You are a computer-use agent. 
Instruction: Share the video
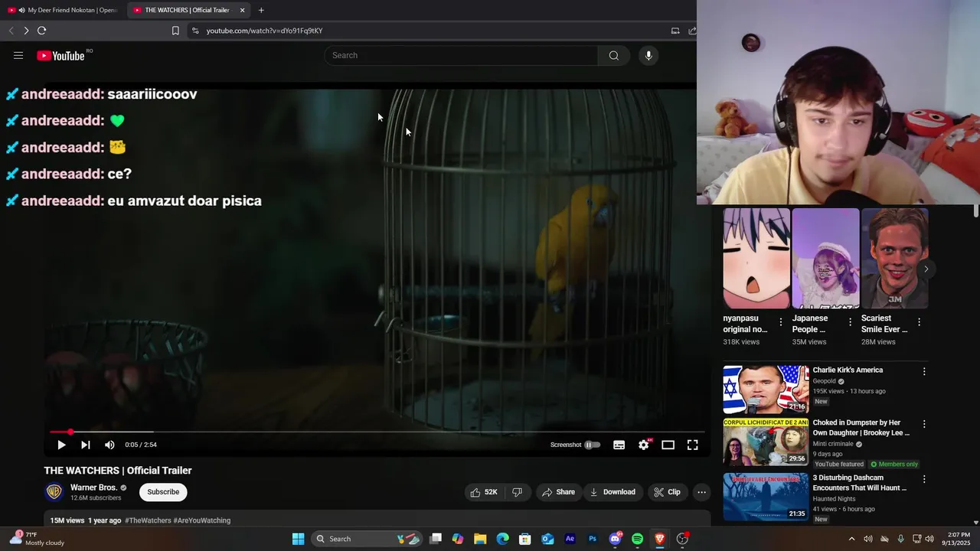tap(558, 492)
